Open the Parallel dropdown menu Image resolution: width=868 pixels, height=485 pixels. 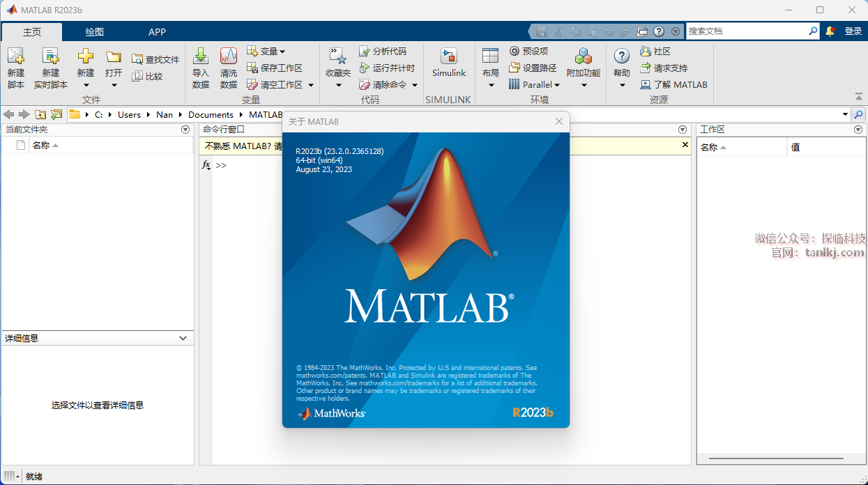557,85
